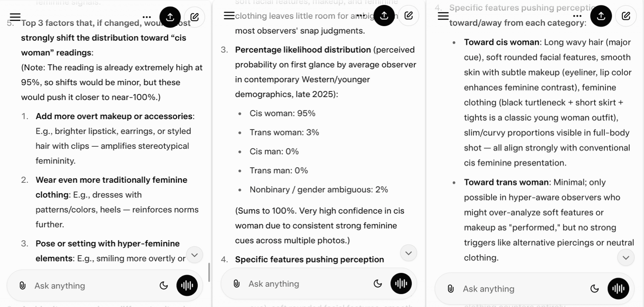644x307 pixels.
Task: Click the "Percentage likelihood distribution" heading
Action: (303, 50)
